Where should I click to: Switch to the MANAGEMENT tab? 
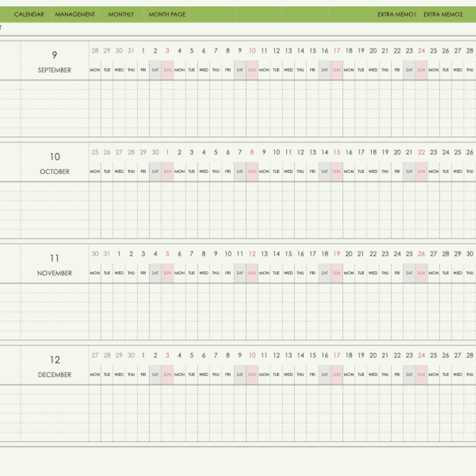[x=75, y=14]
